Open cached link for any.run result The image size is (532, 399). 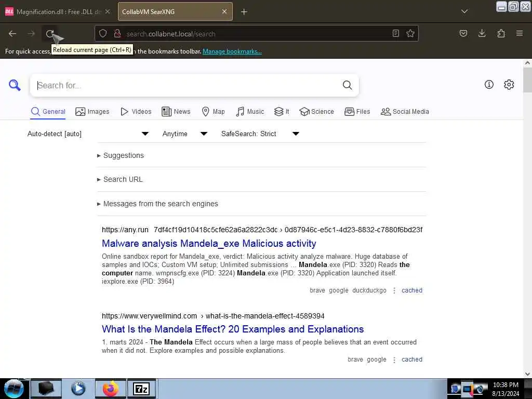[x=412, y=290]
